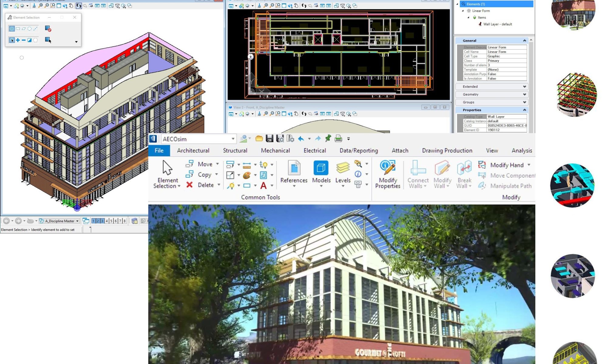This screenshot has height=364, width=607.
Task: Open the A_Discipline Master view group dropdown
Action: click(77, 221)
